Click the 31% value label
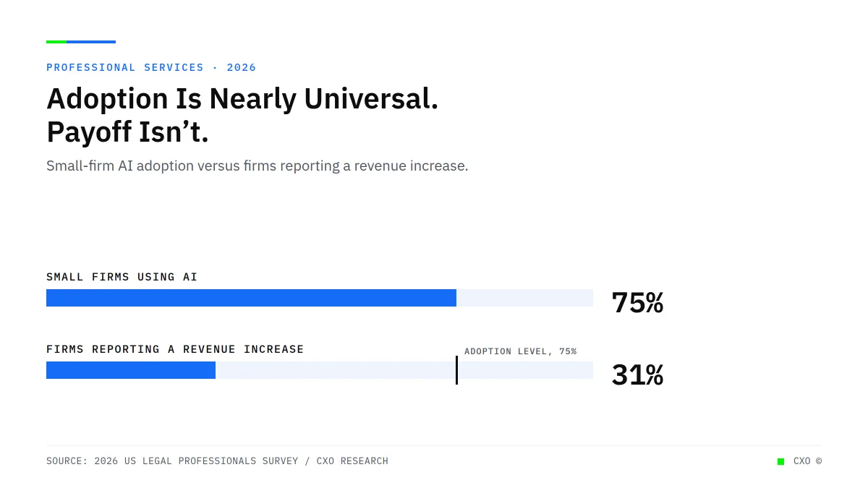This screenshot has height=488, width=868. pyautogui.click(x=637, y=374)
